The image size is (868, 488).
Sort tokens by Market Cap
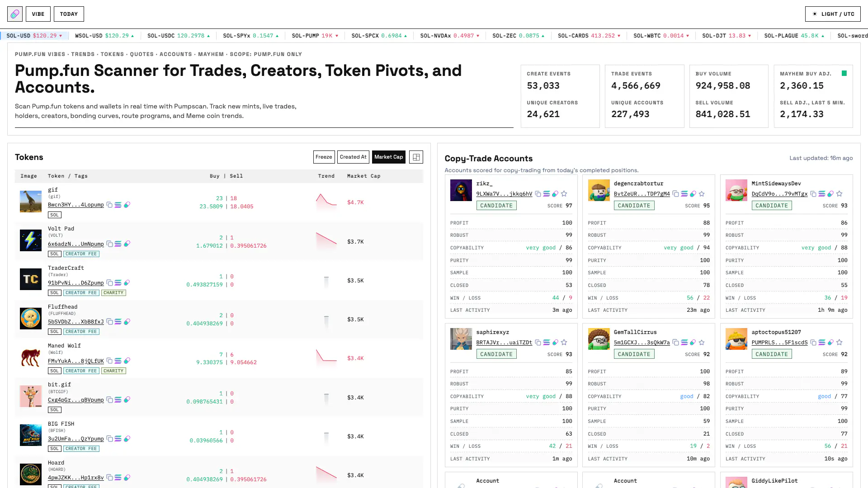pyautogui.click(x=389, y=157)
